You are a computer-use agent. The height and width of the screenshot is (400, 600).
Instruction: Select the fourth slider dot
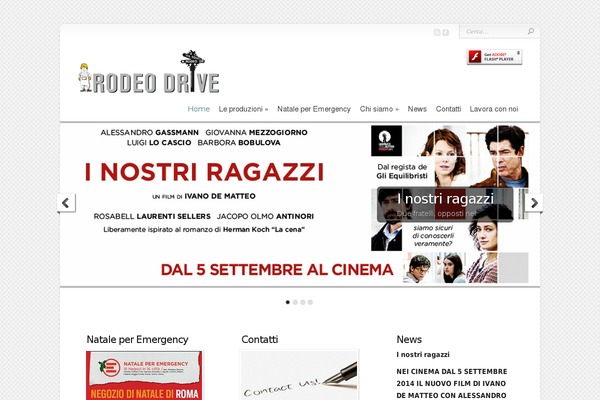point(310,302)
